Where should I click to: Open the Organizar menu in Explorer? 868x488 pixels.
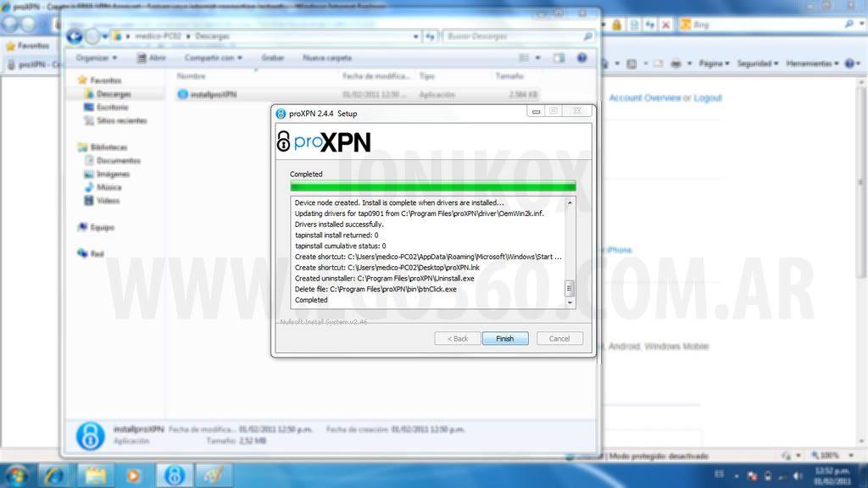[x=97, y=58]
